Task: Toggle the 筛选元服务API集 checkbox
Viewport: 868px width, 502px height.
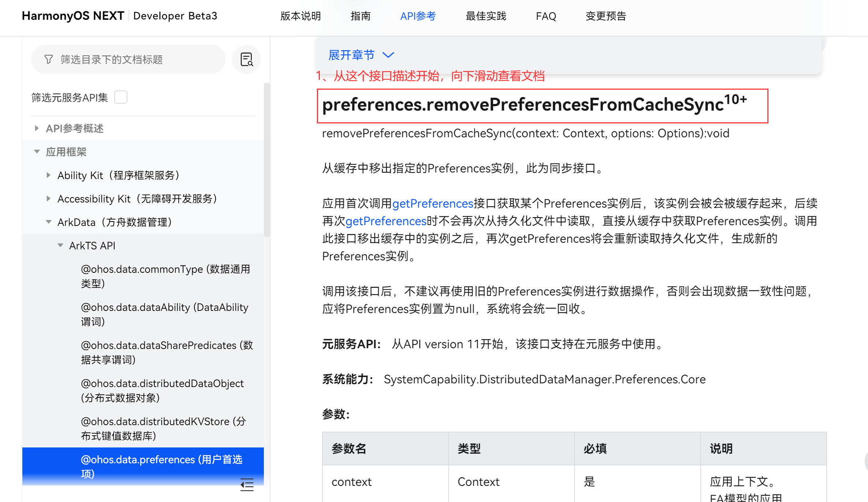Action: pos(121,97)
